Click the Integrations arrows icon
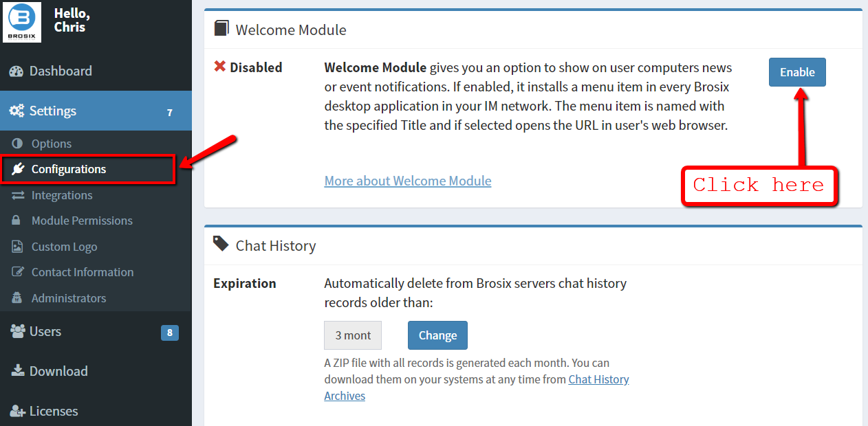The height and width of the screenshot is (426, 868). [19, 195]
